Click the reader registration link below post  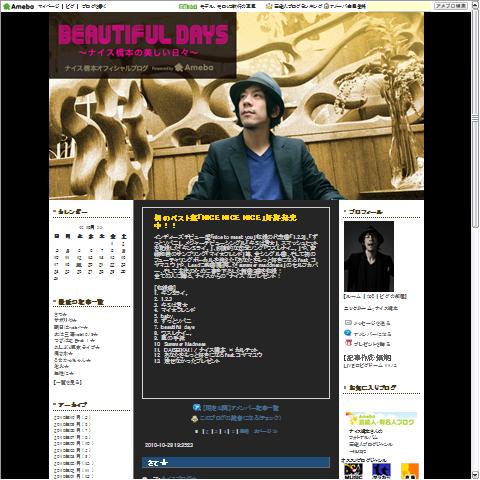pyautogui.click(x=240, y=418)
